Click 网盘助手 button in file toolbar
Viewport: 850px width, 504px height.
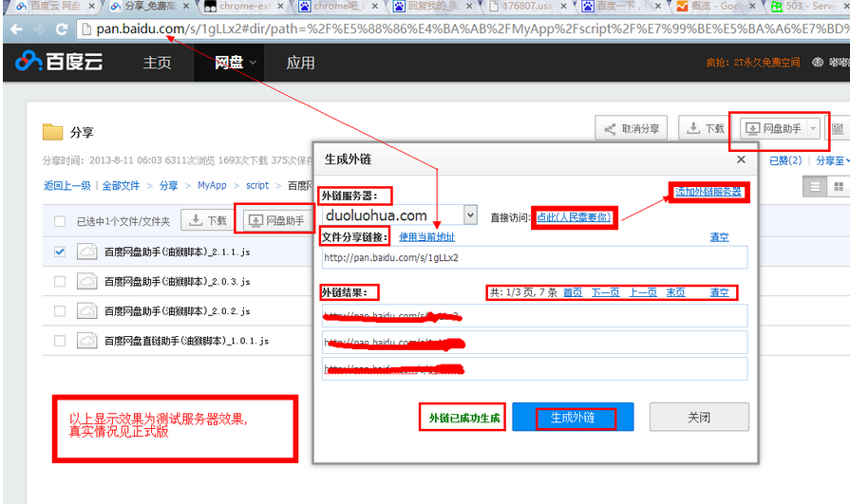(x=276, y=220)
